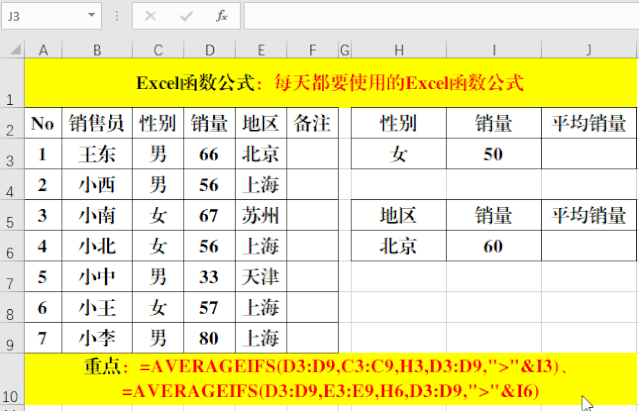Select column A header
Image resolution: width=639 pixels, height=411 pixels.
pyautogui.click(x=43, y=50)
